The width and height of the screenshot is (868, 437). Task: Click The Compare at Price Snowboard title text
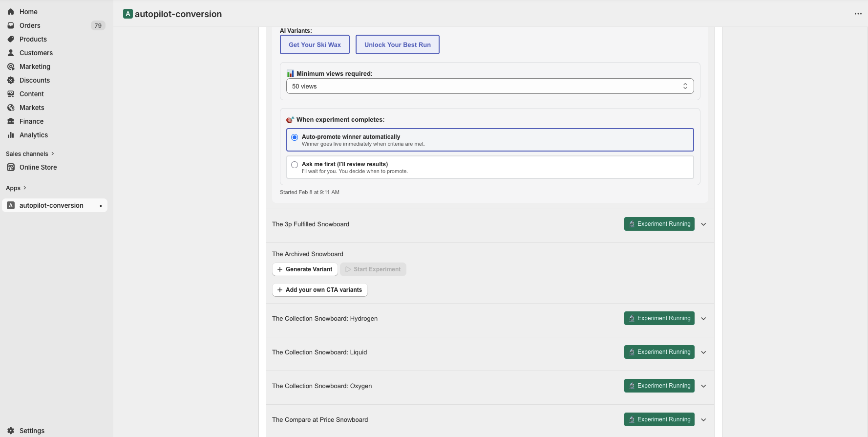[320, 420]
